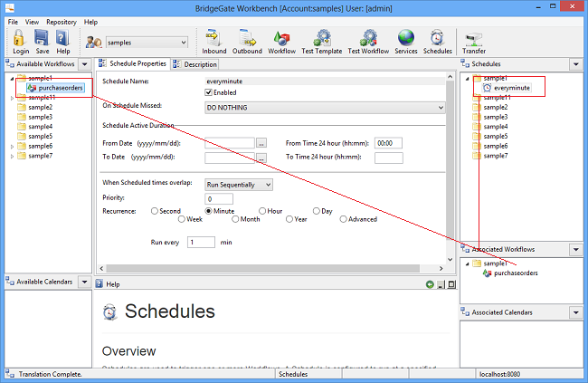
Task: Click the Schedule Name field
Action: (x=325, y=81)
